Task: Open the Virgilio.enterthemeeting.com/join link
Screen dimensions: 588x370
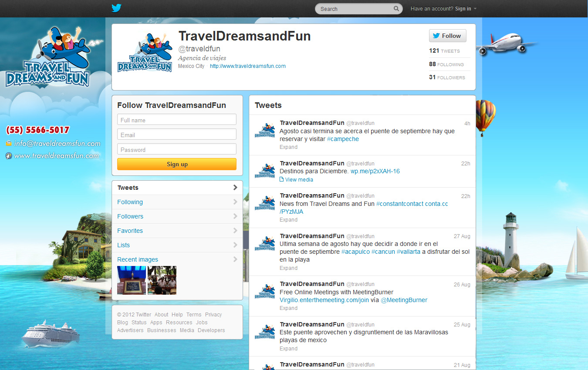Action: 324,300
